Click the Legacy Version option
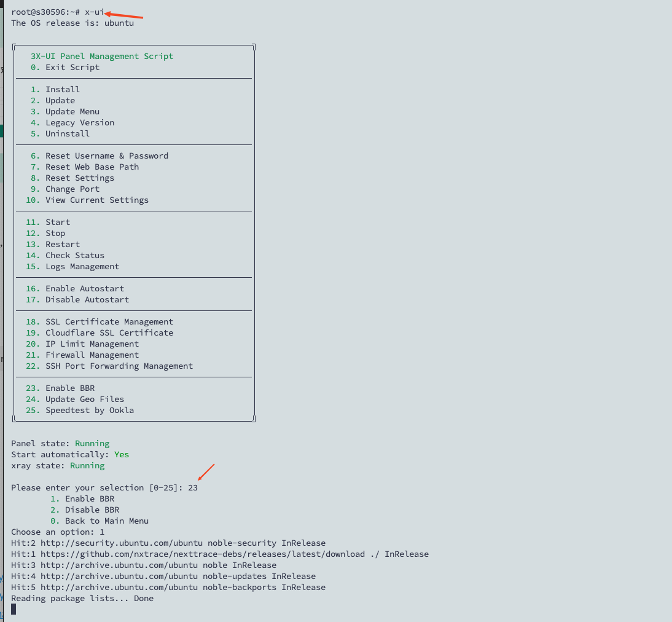The image size is (672, 622). tap(79, 122)
